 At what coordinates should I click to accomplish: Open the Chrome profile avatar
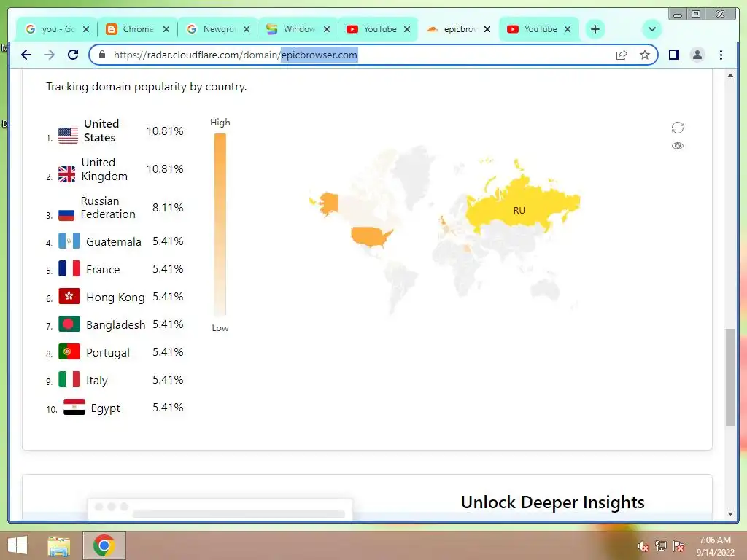[697, 55]
